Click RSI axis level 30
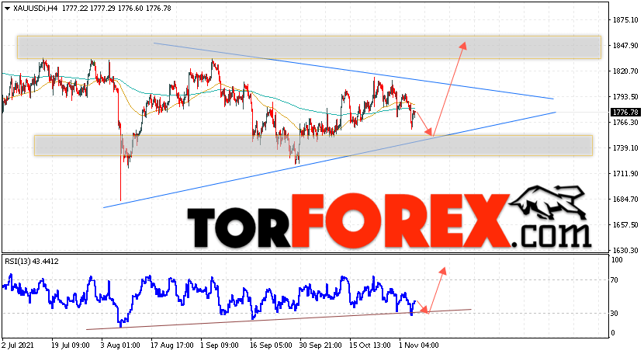 click(x=615, y=314)
